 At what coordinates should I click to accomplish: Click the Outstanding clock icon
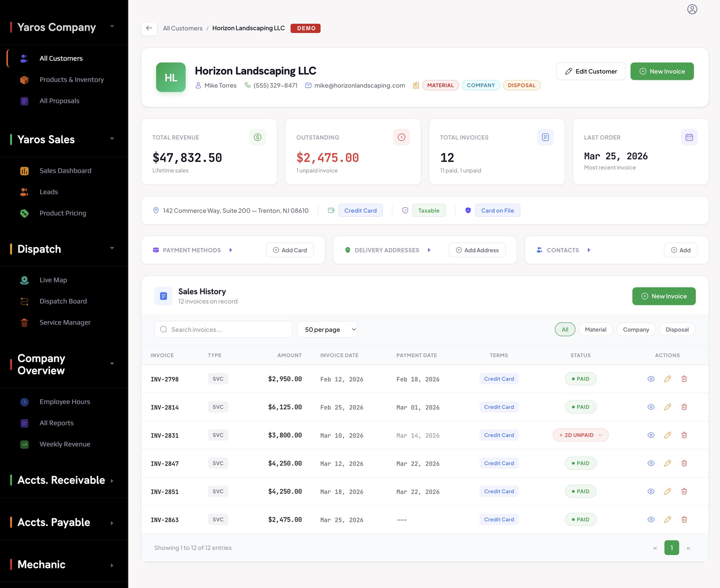[401, 137]
